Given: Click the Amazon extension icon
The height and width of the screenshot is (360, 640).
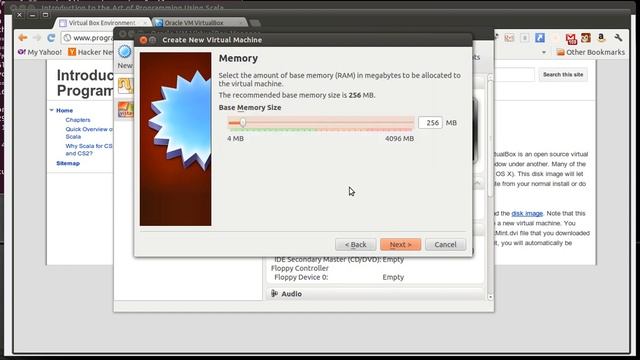Looking at the screenshot, I should pos(601,38).
